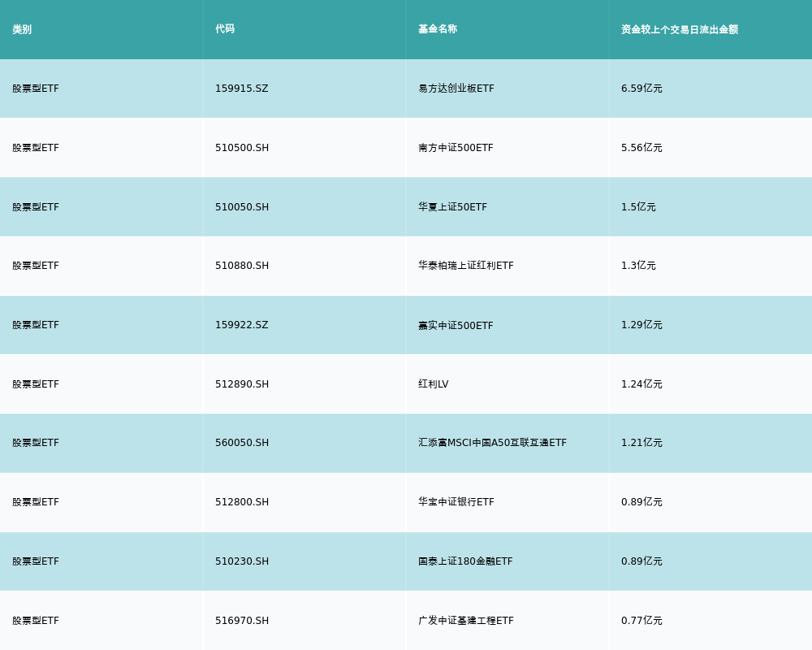The height and width of the screenshot is (650, 812).
Task: Click outflow value 1.29亿元
Action: coord(641,325)
